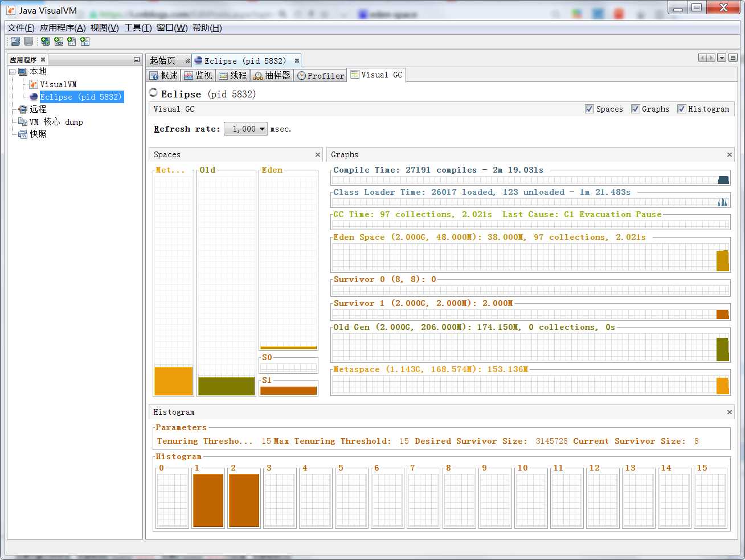
Task: Click the scroll tabs right arrow
Action: coord(711,58)
